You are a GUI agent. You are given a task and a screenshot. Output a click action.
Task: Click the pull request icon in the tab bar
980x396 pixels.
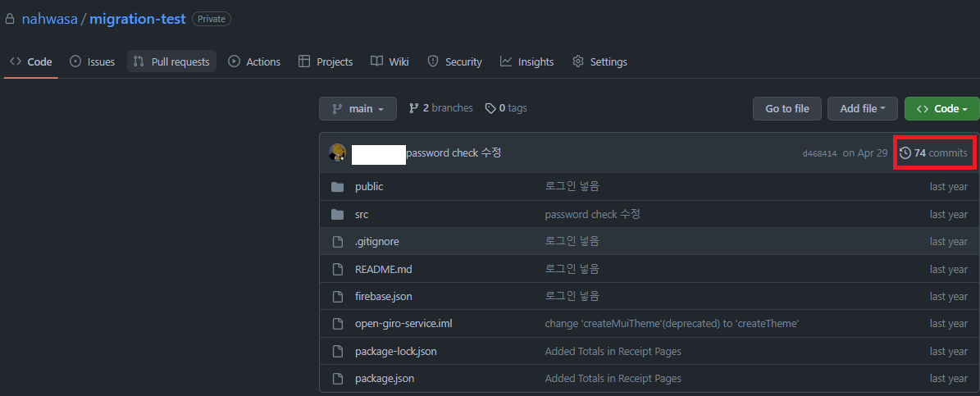(139, 61)
